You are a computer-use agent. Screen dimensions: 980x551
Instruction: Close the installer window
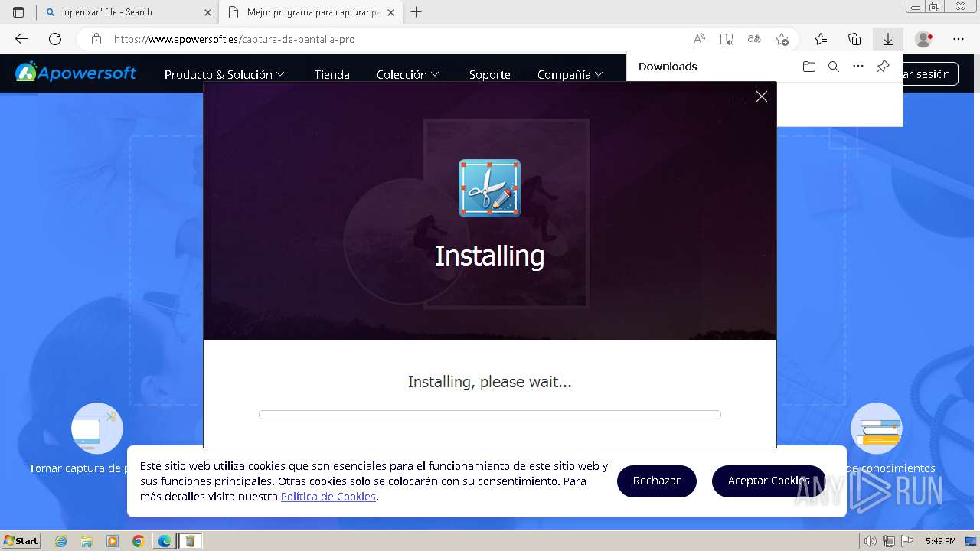(x=761, y=96)
